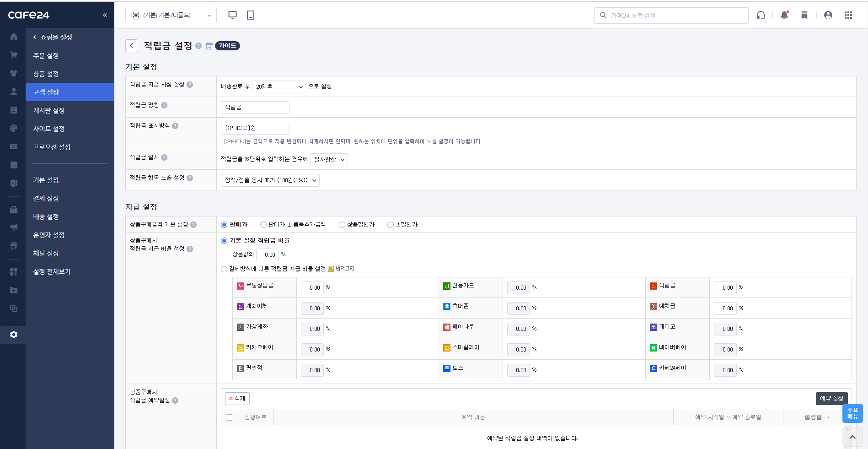Open the 정액/정율 동시 표기 display dropdown
Image resolution: width=868 pixels, height=449 pixels.
point(270,180)
